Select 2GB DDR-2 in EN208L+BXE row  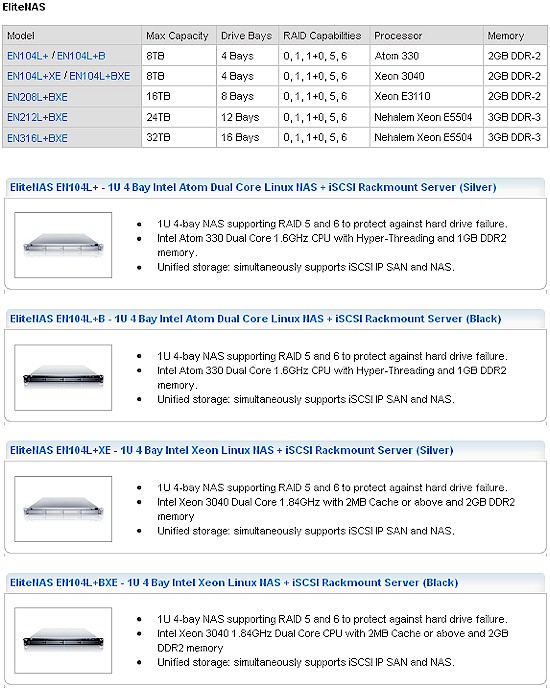tap(514, 96)
